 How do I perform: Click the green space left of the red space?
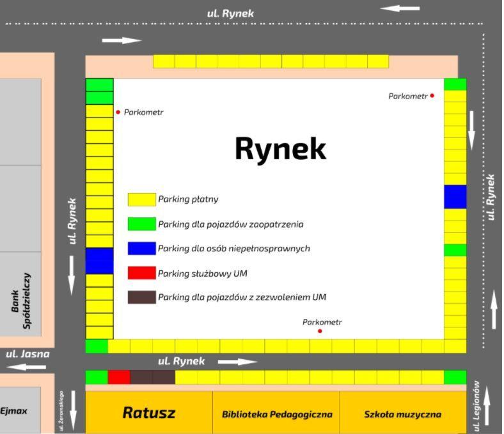(97, 377)
